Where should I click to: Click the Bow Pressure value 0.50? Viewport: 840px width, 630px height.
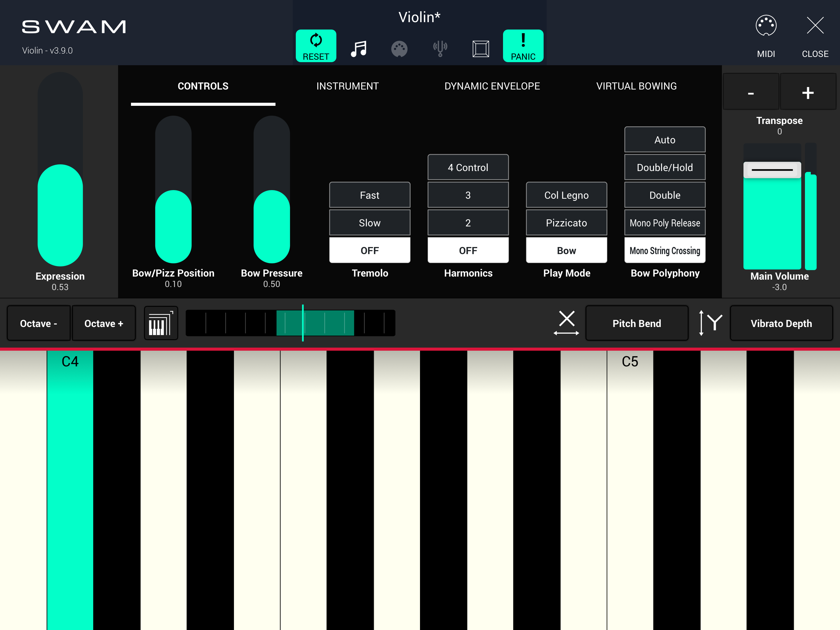(x=271, y=284)
